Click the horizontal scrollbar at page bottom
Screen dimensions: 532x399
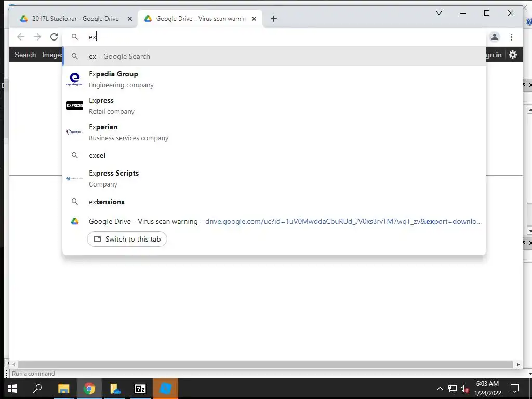pos(265,364)
